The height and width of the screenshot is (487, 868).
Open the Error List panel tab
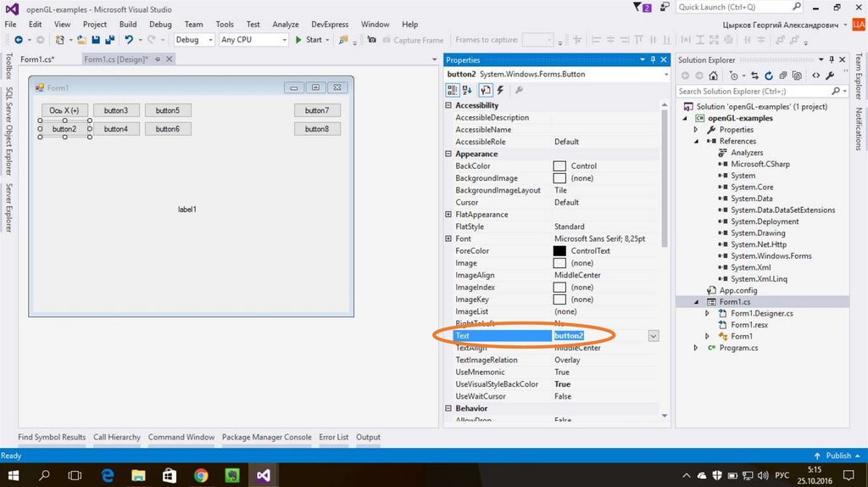click(x=333, y=437)
